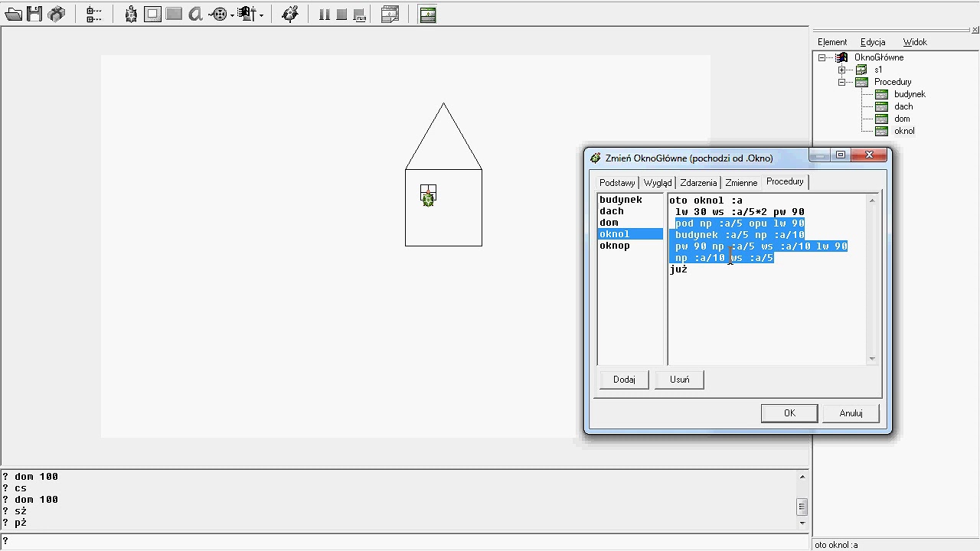
Task: Click the cascading windows icon in toolbar
Action: [x=390, y=14]
